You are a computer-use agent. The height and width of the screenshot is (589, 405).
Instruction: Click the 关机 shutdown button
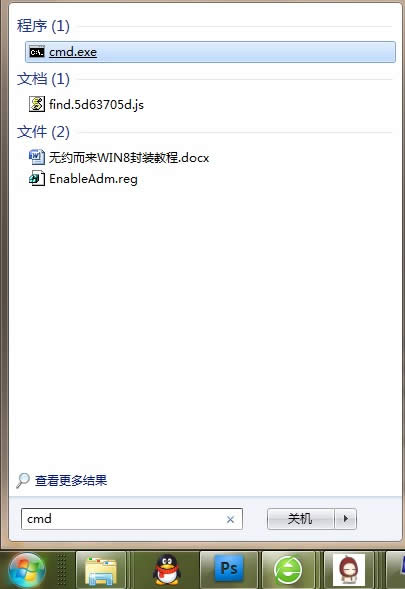300,519
